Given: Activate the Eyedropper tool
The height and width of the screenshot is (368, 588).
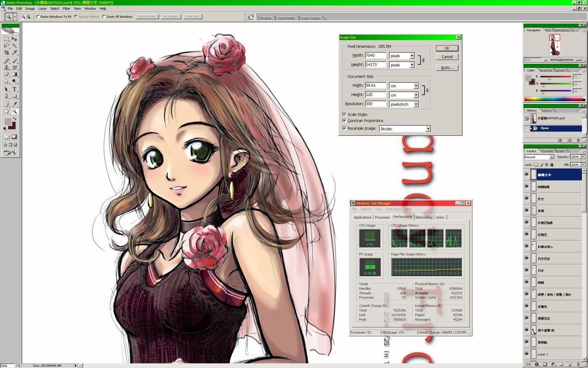Looking at the screenshot, I should tap(14, 104).
